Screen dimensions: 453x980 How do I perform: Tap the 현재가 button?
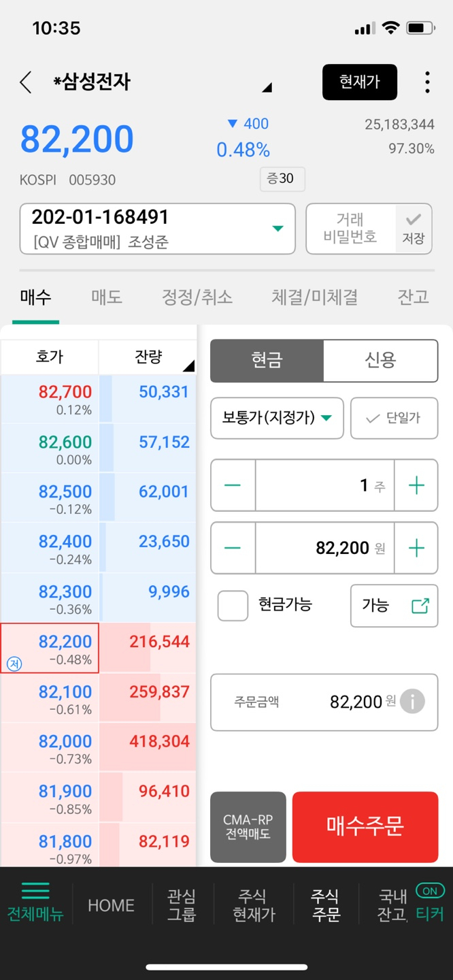(x=359, y=82)
